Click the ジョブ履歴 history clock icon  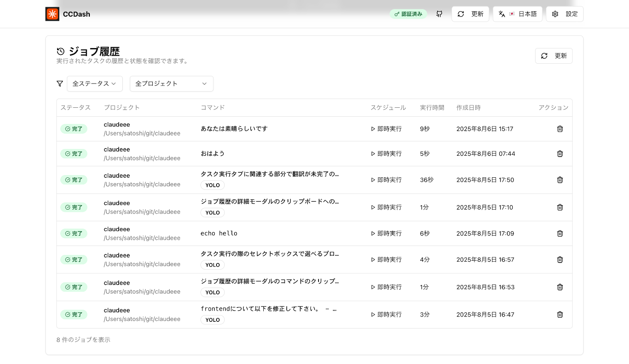pos(61,51)
